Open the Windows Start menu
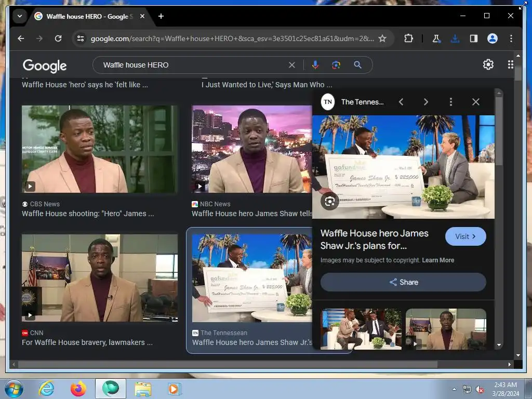 point(14,389)
